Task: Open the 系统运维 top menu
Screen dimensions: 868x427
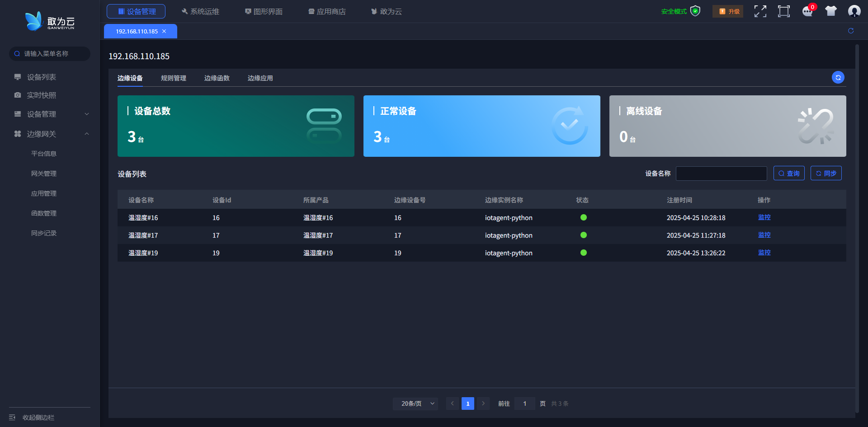Action: (200, 11)
